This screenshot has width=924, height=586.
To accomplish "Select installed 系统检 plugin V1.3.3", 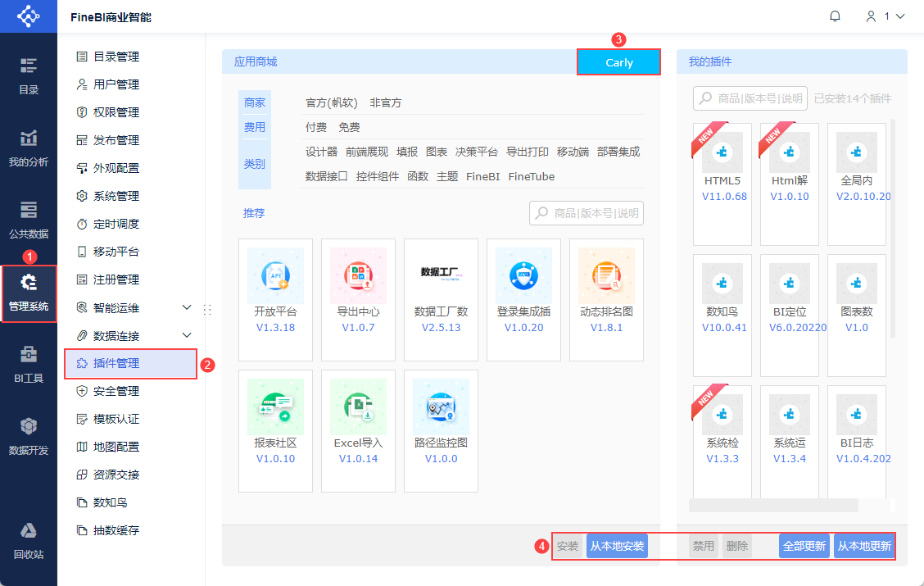I will (x=722, y=442).
